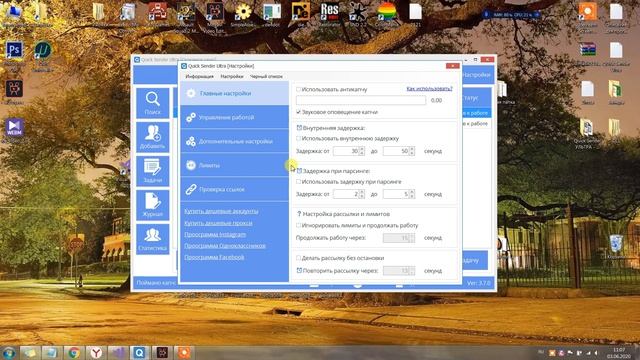Open the Как использовать? link
Viewport: 640px width, 360px height.
(429, 89)
